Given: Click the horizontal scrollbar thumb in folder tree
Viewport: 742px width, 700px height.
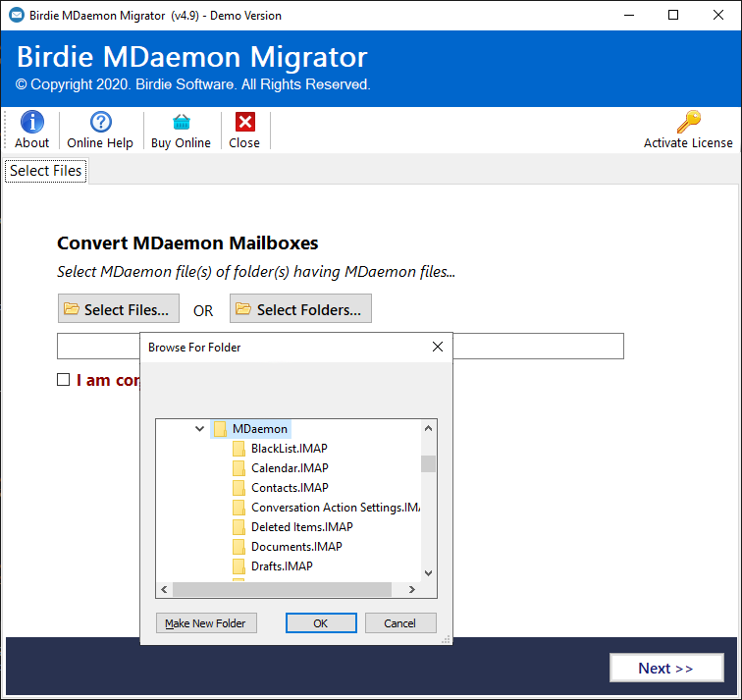Looking at the screenshot, I should pos(282,590).
